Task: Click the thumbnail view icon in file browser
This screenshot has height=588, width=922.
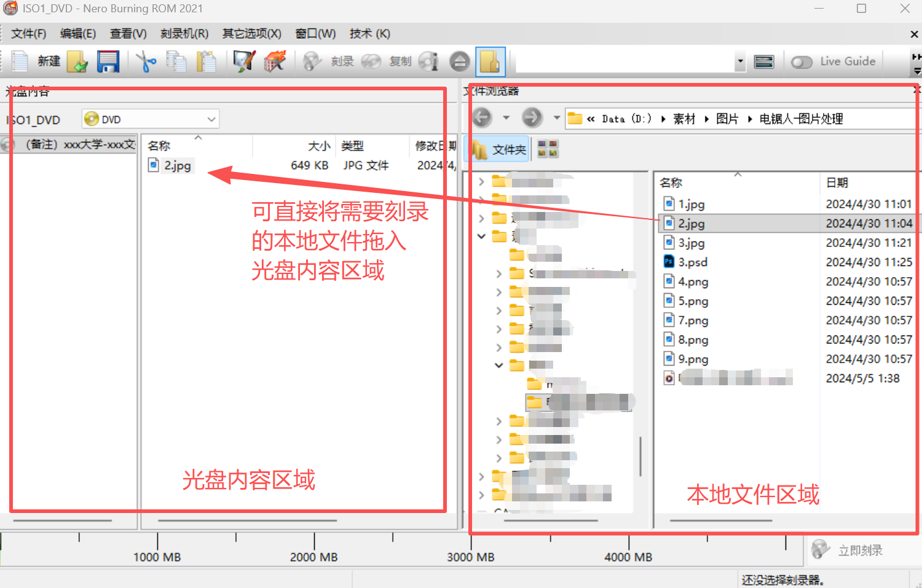Action: coord(548,149)
